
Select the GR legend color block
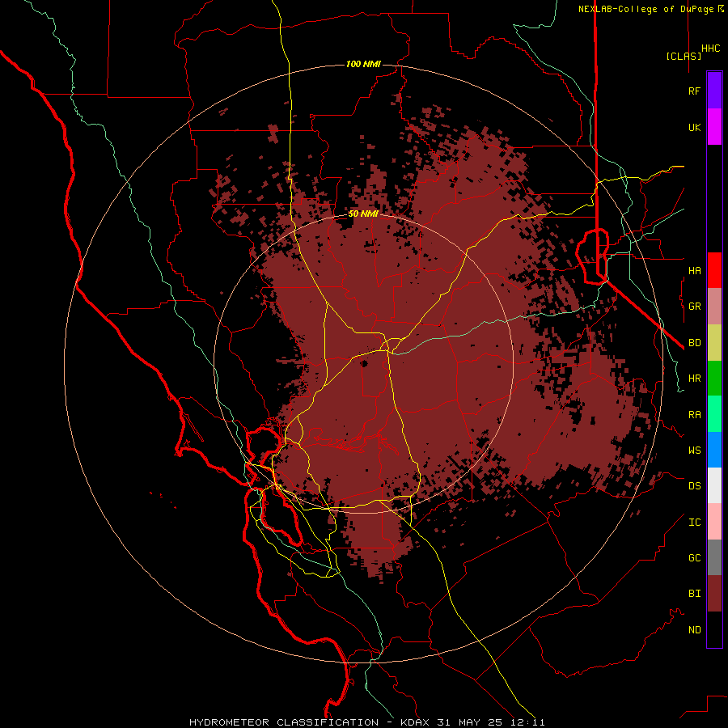[714, 306]
